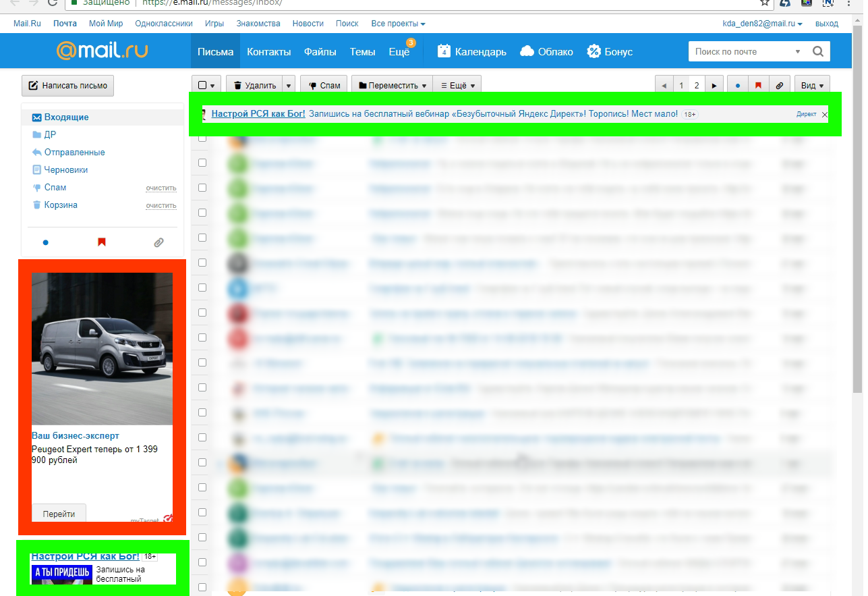Image resolution: width=868 pixels, height=596 pixels.
Task: Click the Удалить delete button
Action: [254, 86]
